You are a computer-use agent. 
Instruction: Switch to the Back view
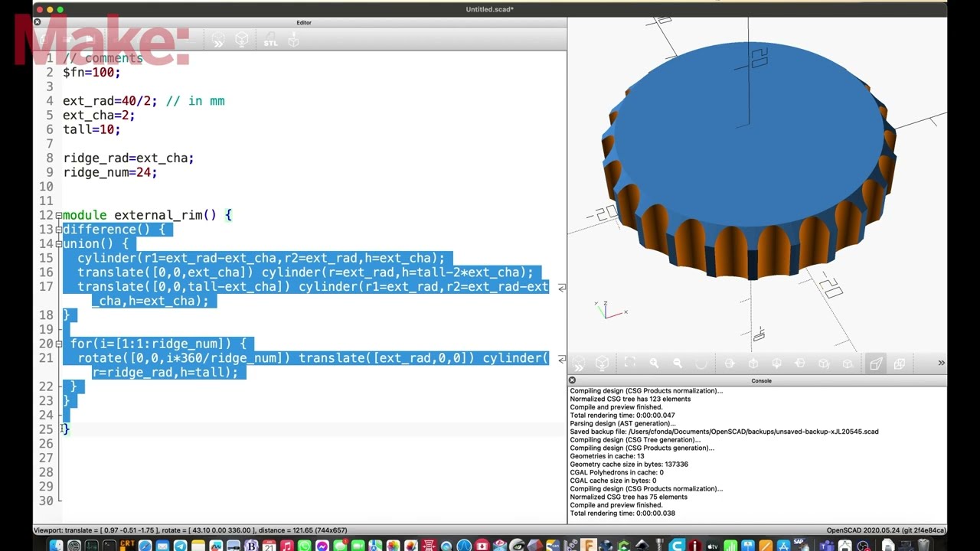[x=848, y=364]
